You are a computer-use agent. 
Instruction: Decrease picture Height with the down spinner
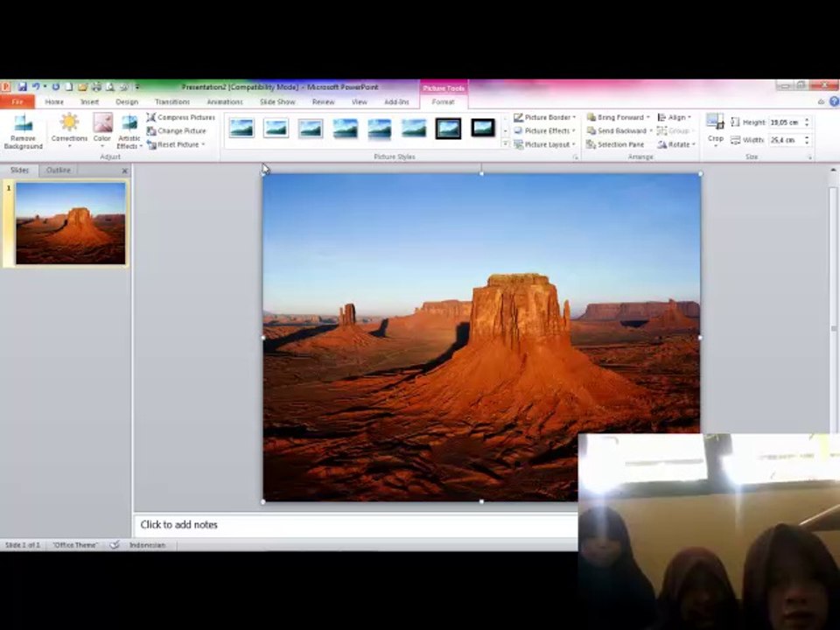click(x=807, y=126)
